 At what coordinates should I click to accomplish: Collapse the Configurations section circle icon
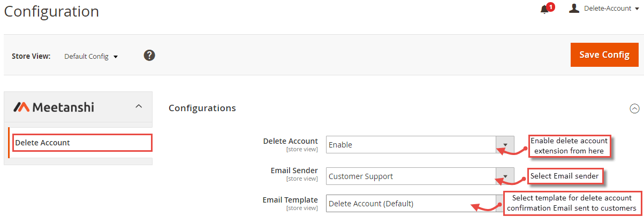click(635, 108)
